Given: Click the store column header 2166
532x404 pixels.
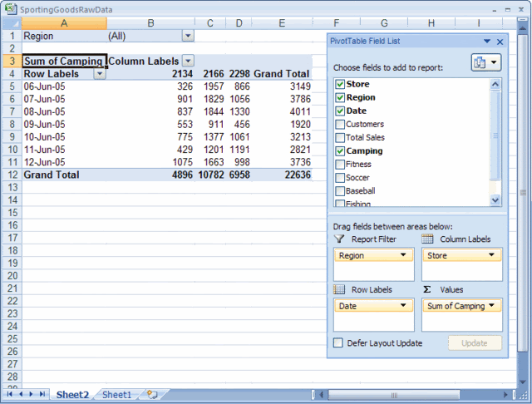Looking at the screenshot, I should (x=214, y=74).
